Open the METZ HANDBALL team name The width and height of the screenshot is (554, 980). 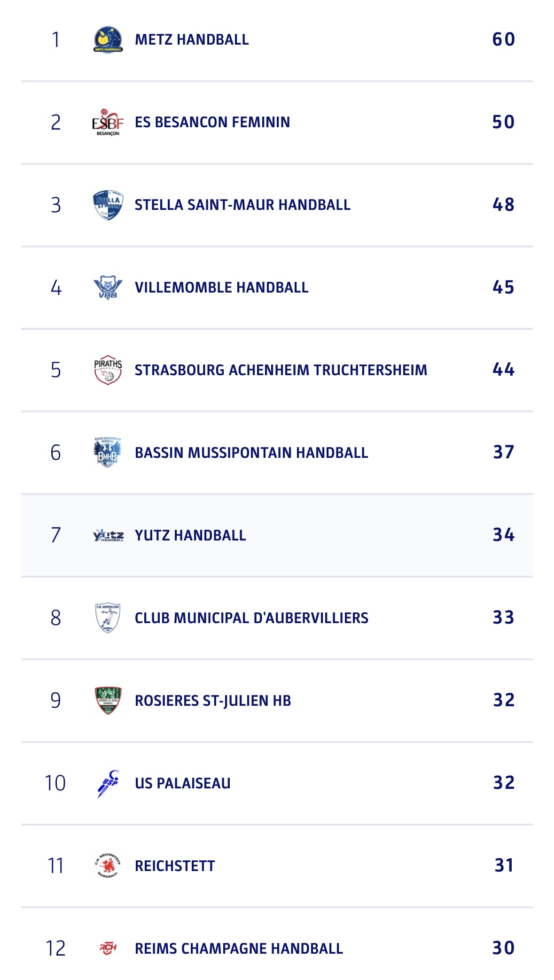click(192, 39)
